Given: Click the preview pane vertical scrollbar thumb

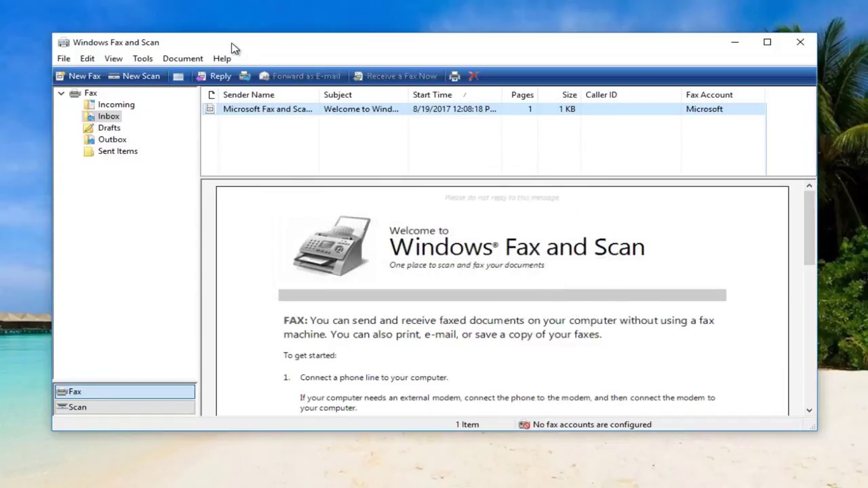Looking at the screenshot, I should pos(809,228).
